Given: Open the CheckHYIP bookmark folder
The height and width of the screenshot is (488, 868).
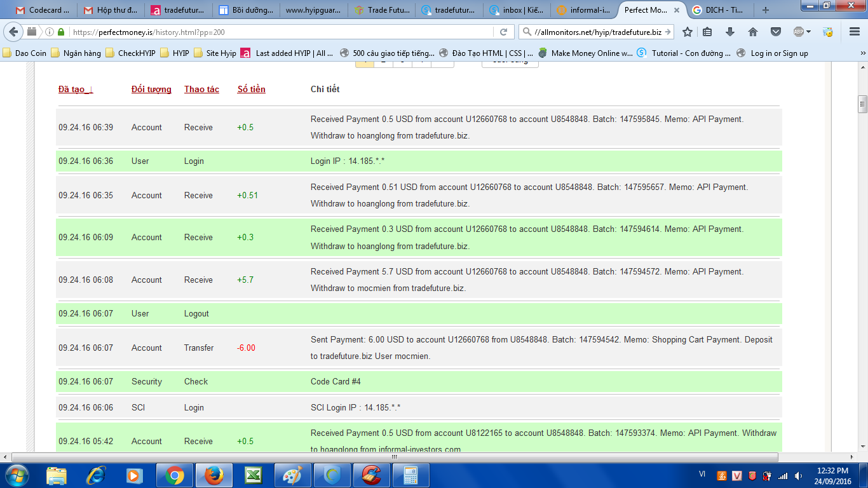Looking at the screenshot, I should point(130,53).
